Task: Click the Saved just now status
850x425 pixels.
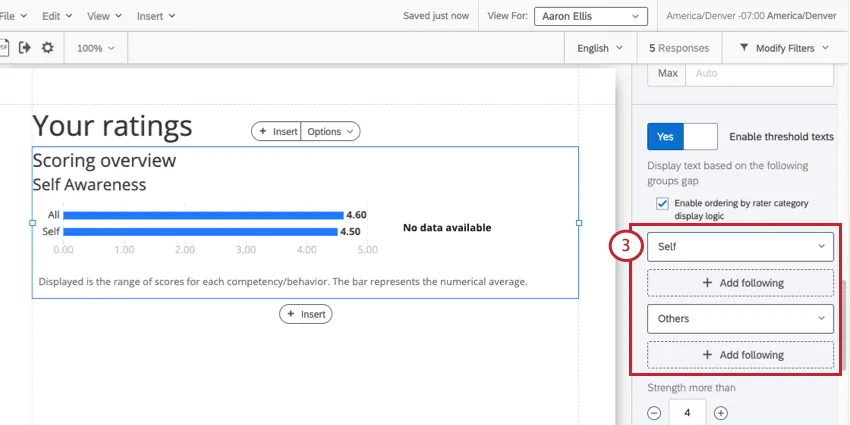Action: pyautogui.click(x=436, y=16)
